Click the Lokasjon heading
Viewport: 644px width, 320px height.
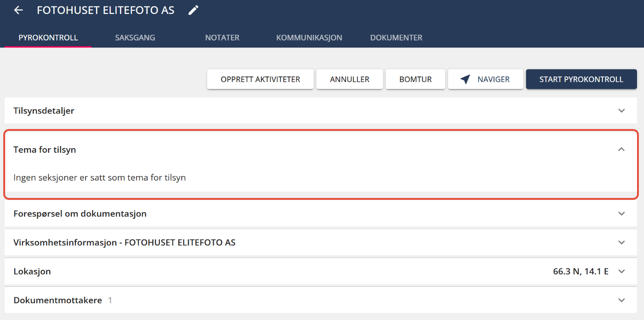[32, 271]
